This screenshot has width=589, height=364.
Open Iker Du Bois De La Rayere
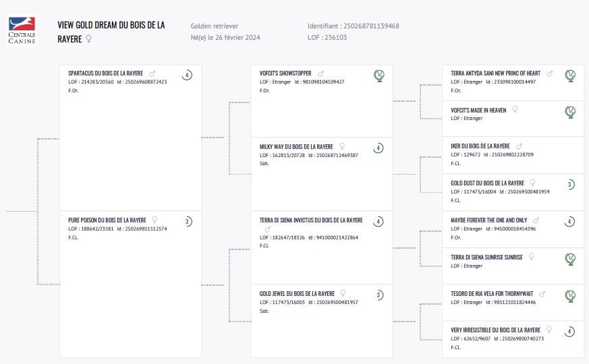point(480,146)
